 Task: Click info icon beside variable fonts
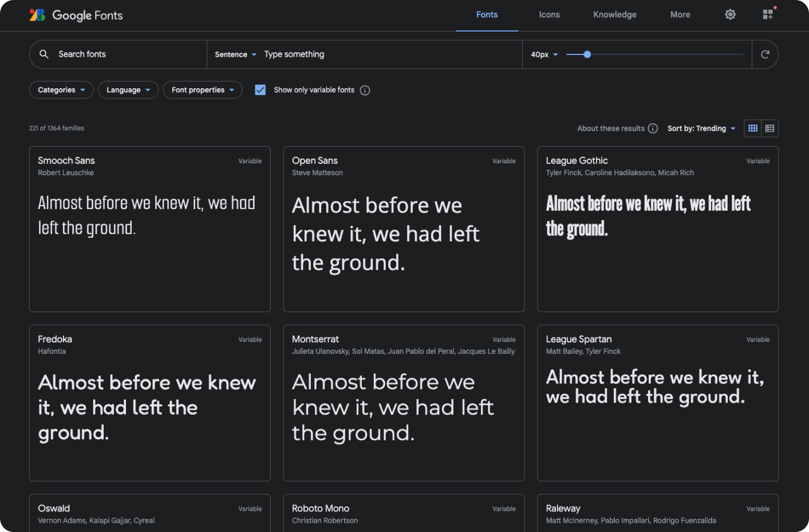[x=365, y=90]
